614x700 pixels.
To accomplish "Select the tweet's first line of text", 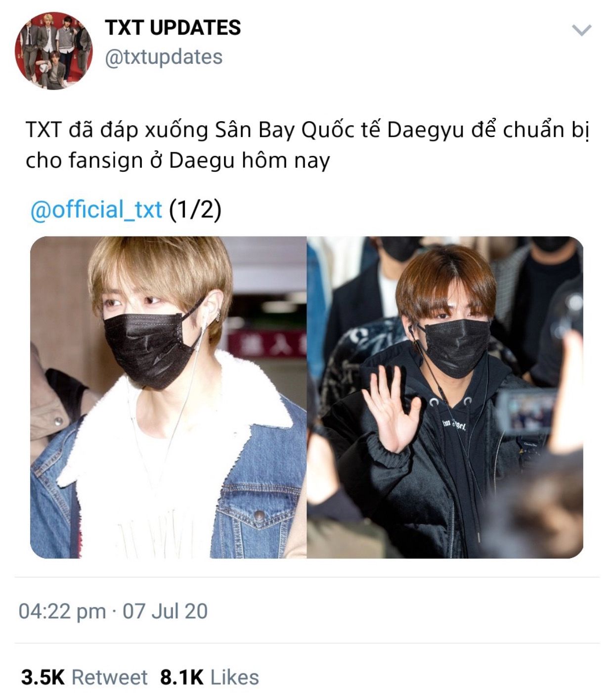I will tap(307, 130).
